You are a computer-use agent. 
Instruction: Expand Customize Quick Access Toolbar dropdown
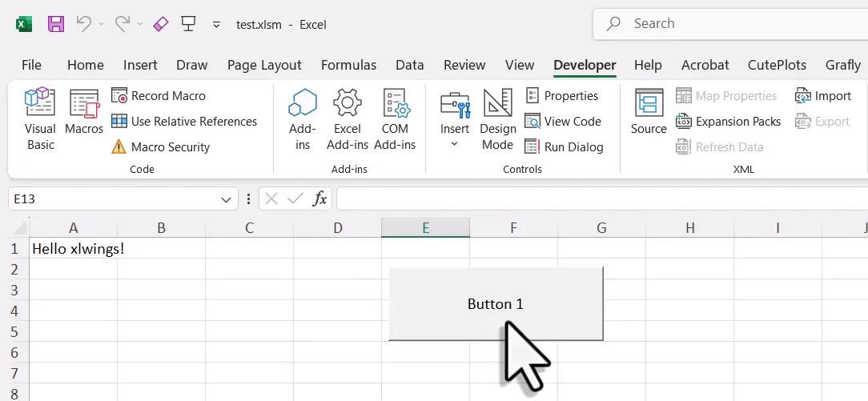(216, 24)
